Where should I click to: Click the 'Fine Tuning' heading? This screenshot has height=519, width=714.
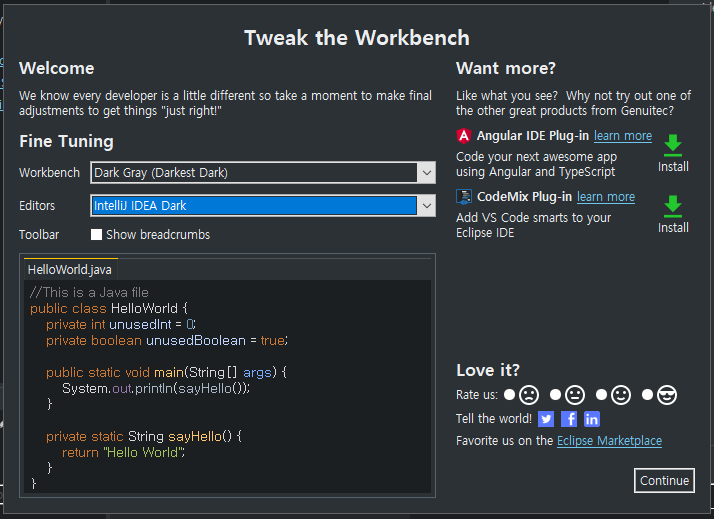(x=66, y=142)
